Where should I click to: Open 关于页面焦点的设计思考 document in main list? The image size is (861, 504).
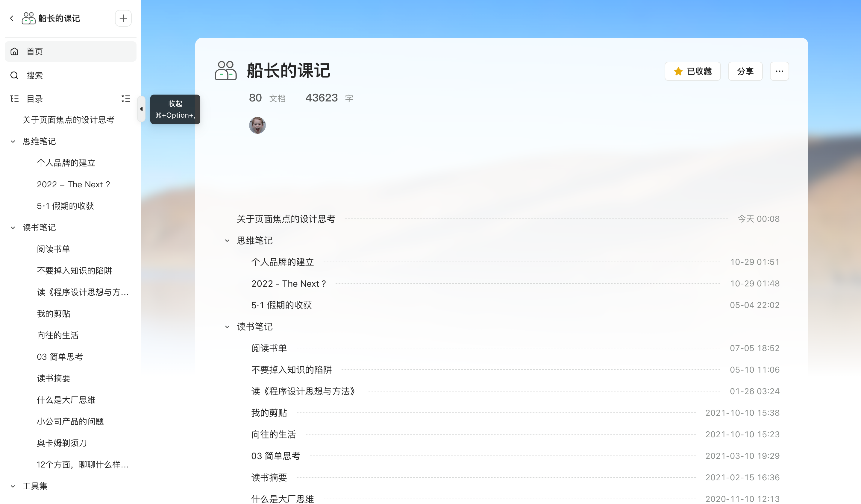[x=286, y=218]
